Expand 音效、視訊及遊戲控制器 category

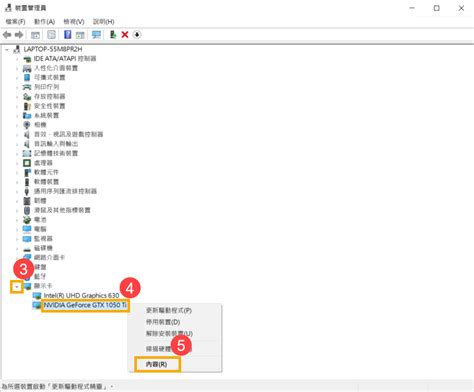click(17, 135)
